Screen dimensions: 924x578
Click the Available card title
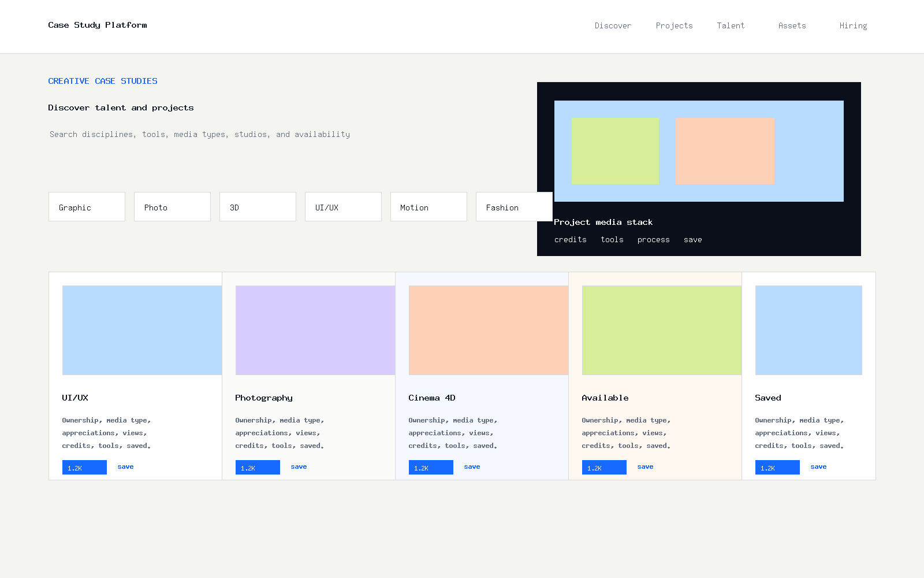coord(605,398)
